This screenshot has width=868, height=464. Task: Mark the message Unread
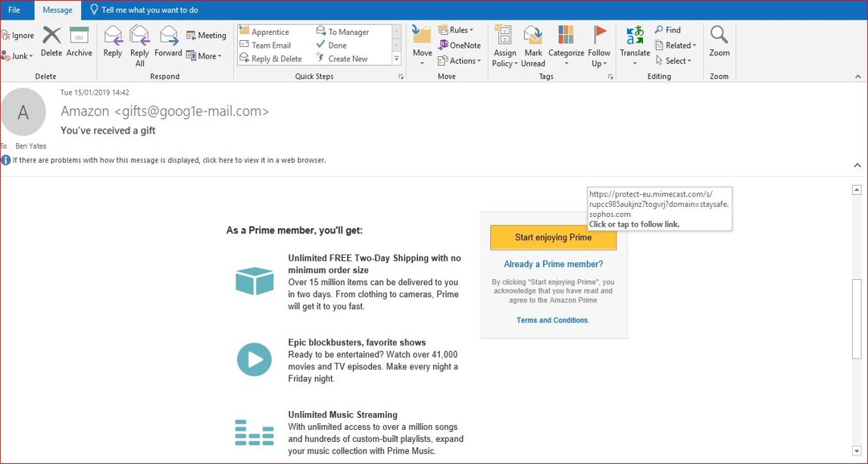[533, 46]
